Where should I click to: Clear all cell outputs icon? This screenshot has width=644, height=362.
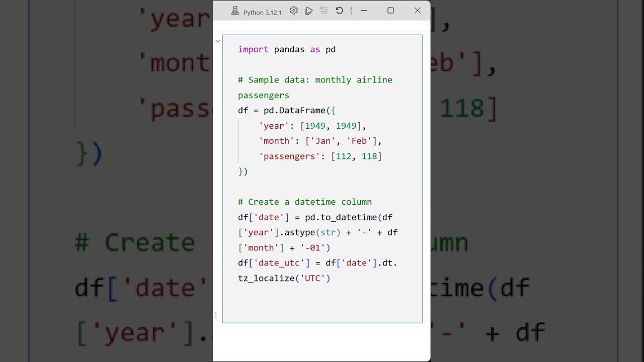coord(324,11)
